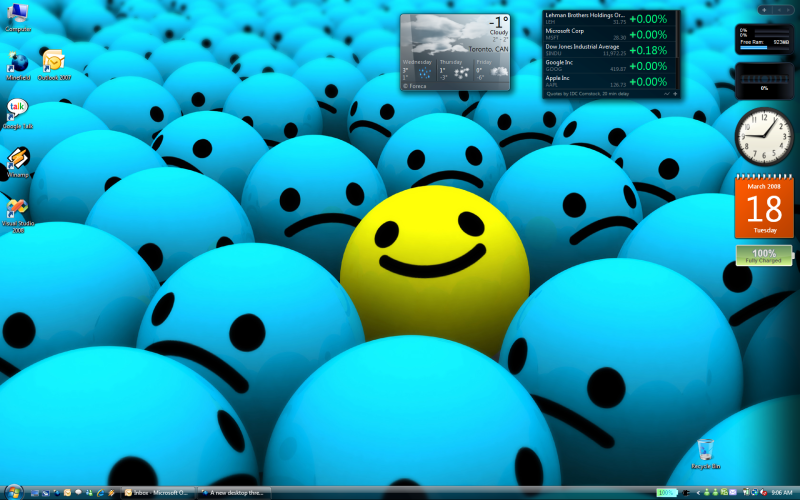Launch the Minefield browser shortcut
800x500 pixels.
click(x=18, y=66)
